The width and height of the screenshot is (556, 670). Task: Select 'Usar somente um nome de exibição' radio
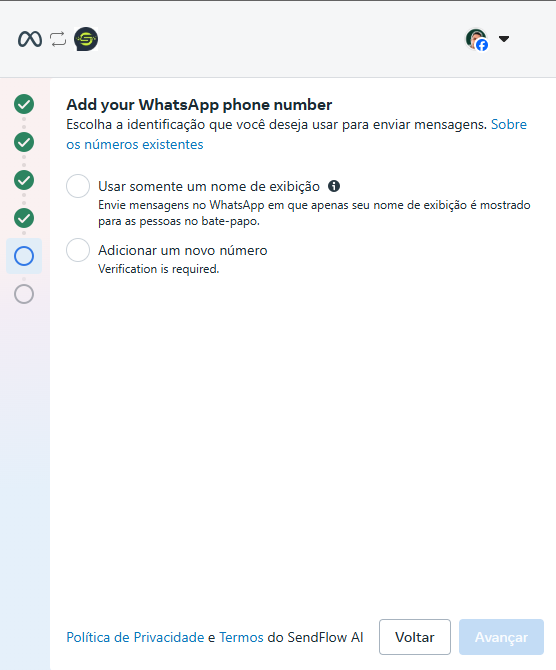click(x=78, y=186)
